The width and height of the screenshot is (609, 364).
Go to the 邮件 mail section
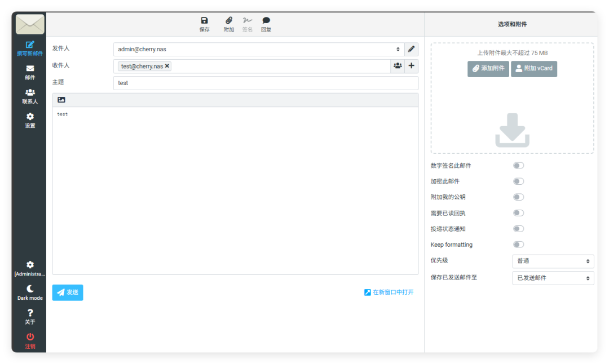(30, 73)
